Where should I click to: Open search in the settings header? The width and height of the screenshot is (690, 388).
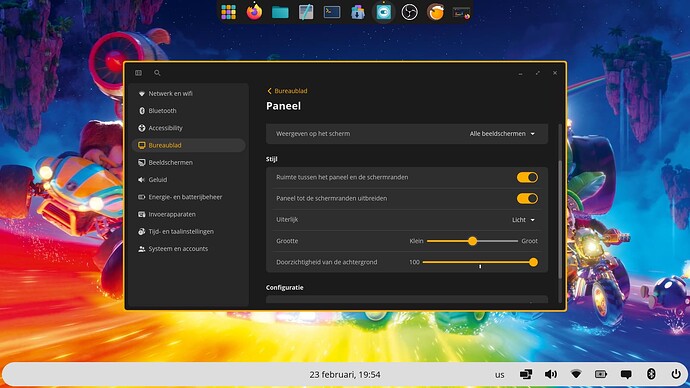(157, 73)
